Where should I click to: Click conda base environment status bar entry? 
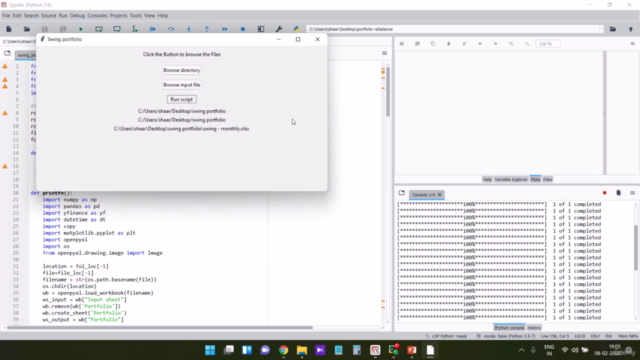pyautogui.click(x=505, y=336)
